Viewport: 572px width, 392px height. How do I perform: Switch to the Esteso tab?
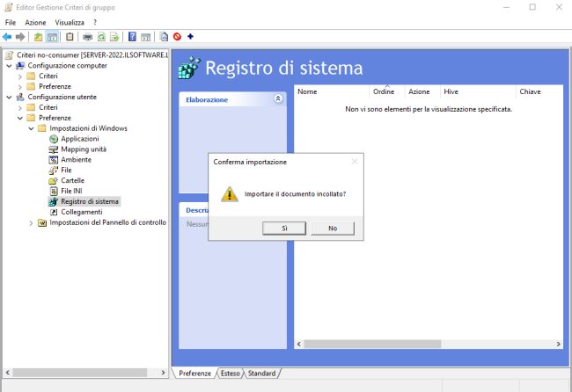(231, 374)
